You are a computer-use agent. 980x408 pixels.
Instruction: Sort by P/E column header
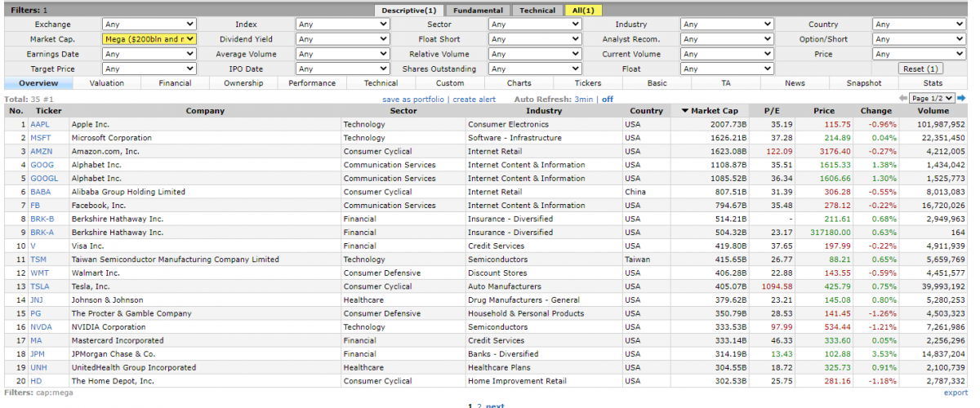(773, 111)
